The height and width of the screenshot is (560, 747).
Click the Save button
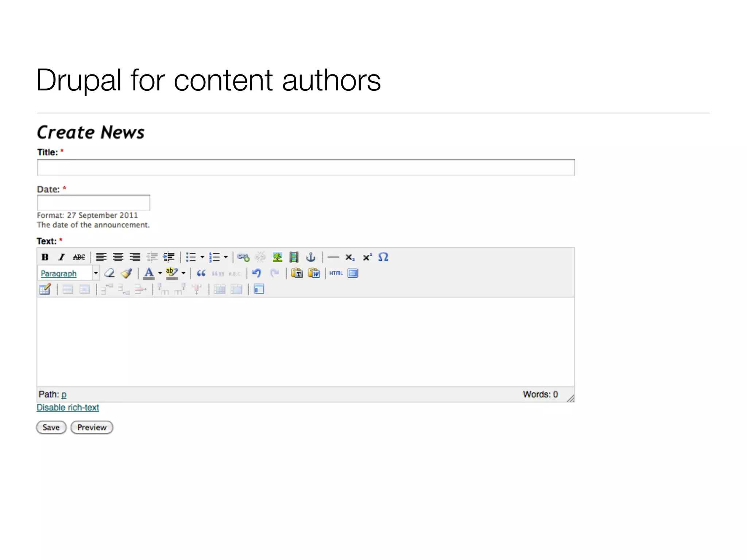pos(51,427)
